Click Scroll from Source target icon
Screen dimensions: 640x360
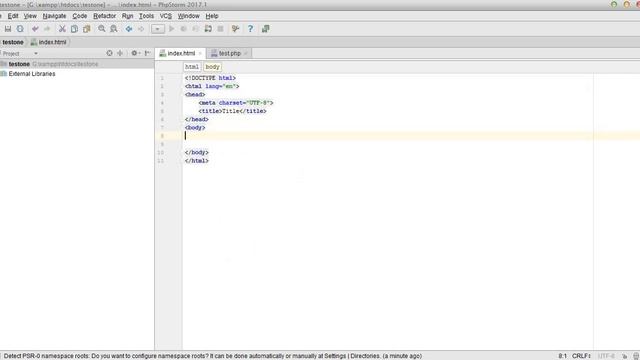pyautogui.click(x=109, y=53)
